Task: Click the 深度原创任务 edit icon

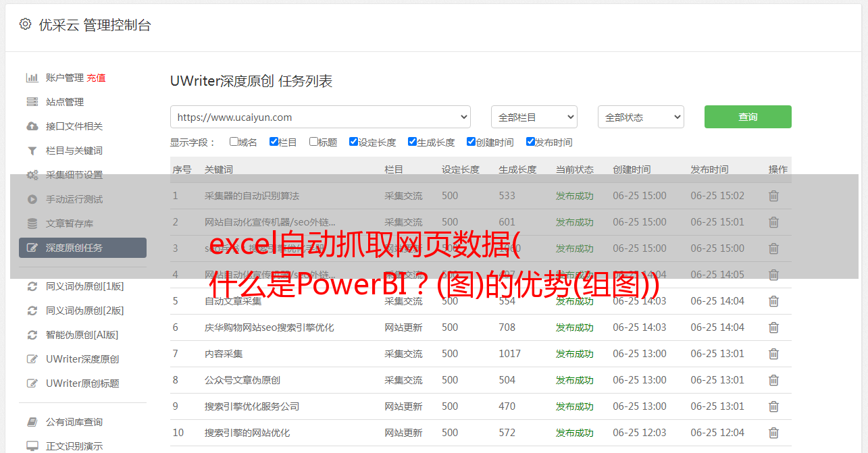Action: (32, 248)
